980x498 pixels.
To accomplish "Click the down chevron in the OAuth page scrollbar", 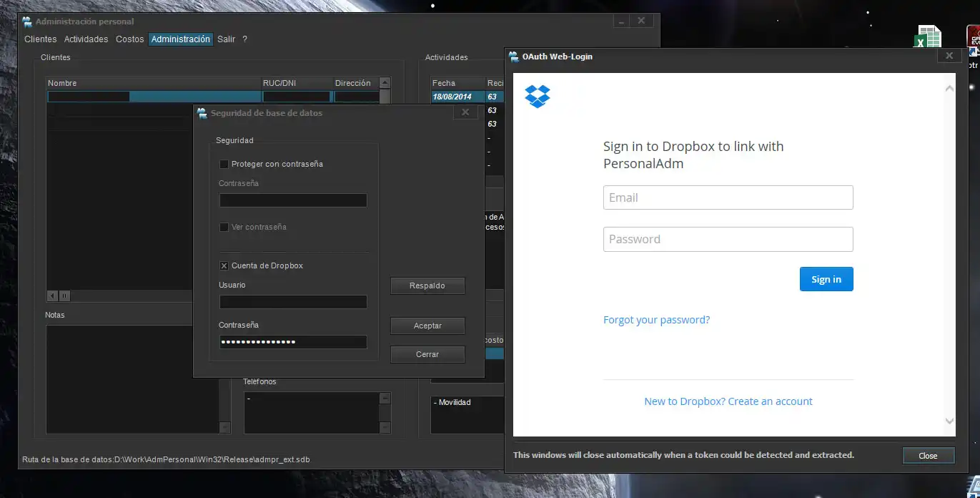I will pyautogui.click(x=949, y=421).
